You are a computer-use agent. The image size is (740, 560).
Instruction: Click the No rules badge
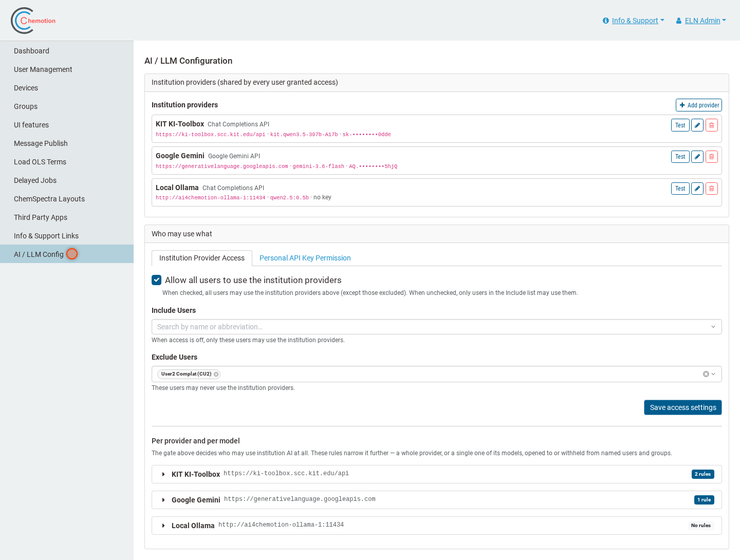pyautogui.click(x=701, y=526)
